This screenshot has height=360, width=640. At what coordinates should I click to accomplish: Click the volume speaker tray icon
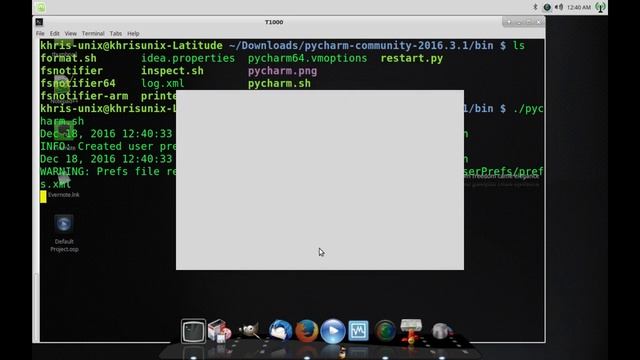(x=559, y=7)
